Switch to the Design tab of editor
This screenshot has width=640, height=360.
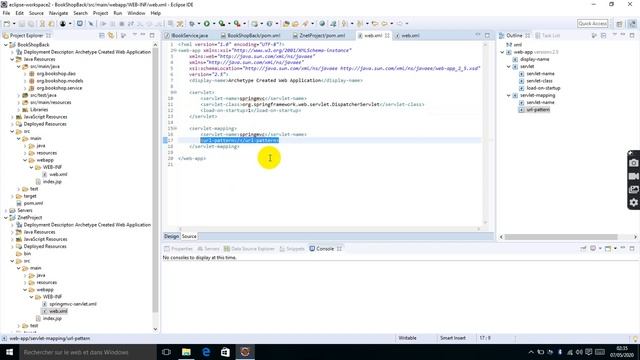(171, 236)
